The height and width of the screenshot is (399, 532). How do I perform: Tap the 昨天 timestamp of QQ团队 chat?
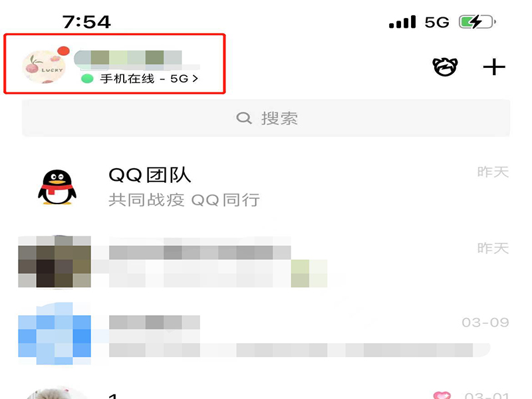(493, 172)
